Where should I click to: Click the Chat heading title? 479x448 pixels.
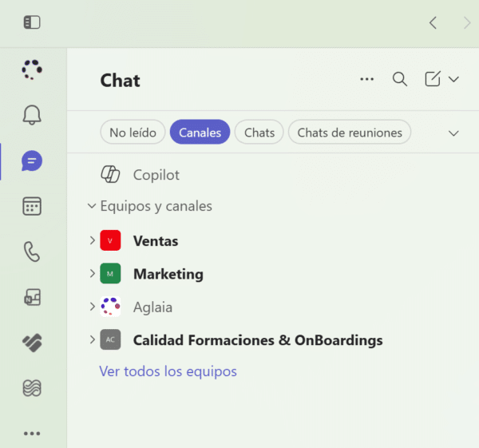[x=120, y=81]
